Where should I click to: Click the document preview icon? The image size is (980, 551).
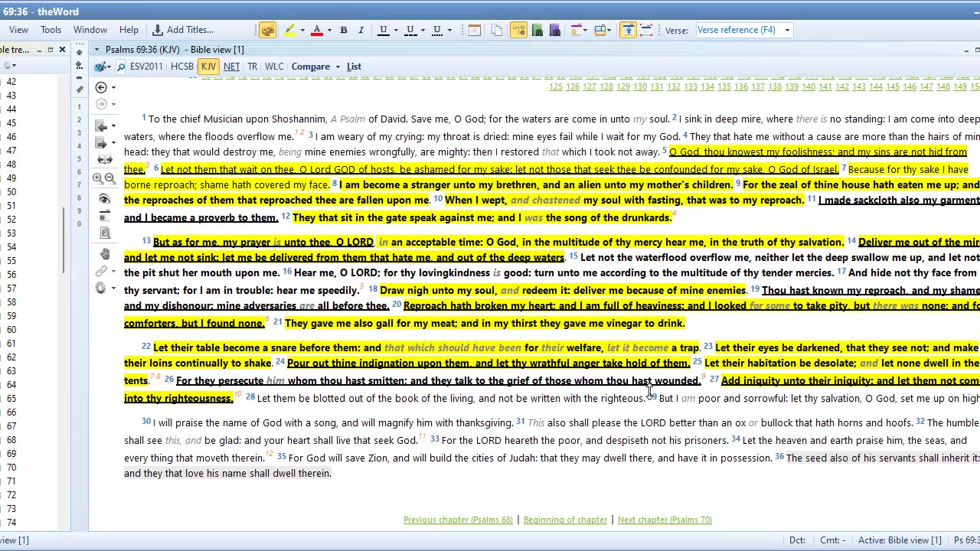(104, 233)
